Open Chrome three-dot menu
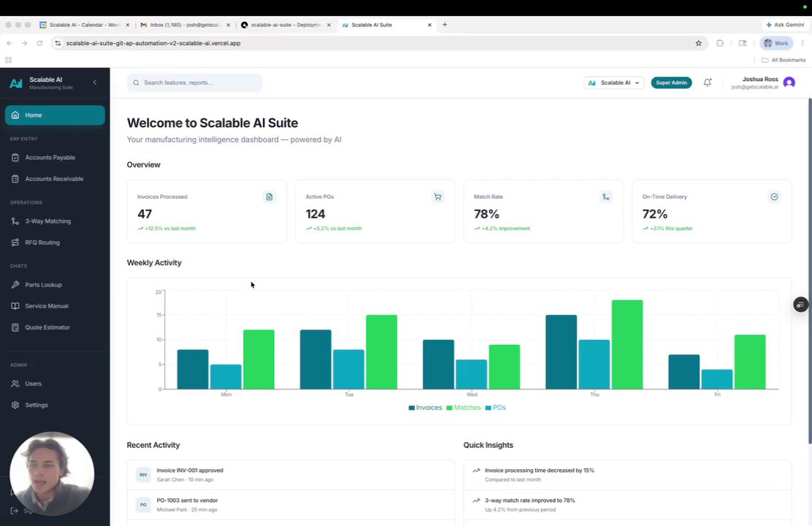Screen dimensions: 812x526 803,43
